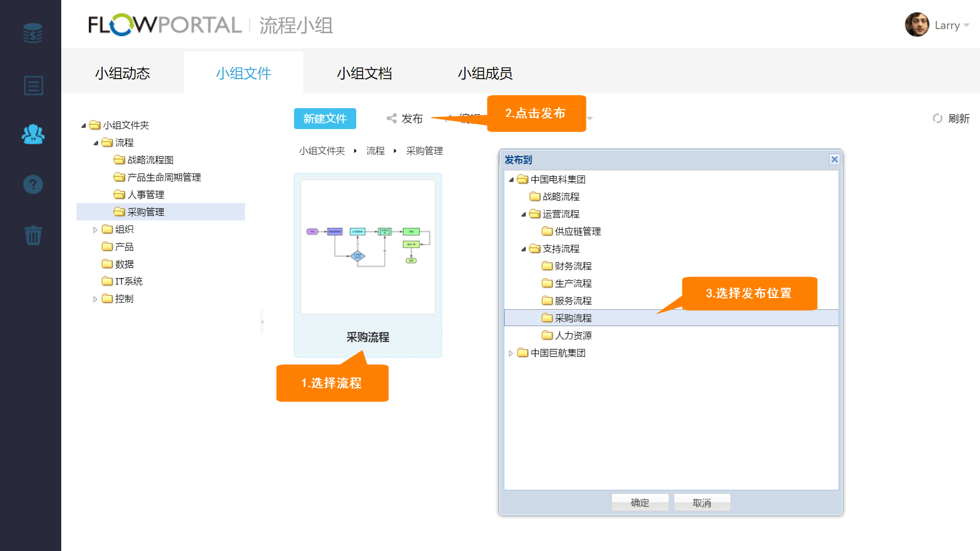Screen dimensions: 980x551
Task: Close the 发布到 dialog
Action: pyautogui.click(x=834, y=159)
